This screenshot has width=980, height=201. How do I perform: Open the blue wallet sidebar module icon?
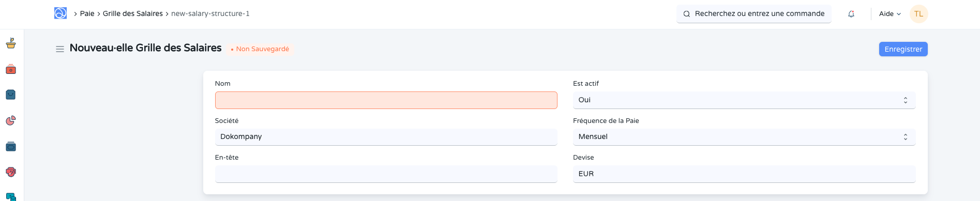[x=11, y=146]
